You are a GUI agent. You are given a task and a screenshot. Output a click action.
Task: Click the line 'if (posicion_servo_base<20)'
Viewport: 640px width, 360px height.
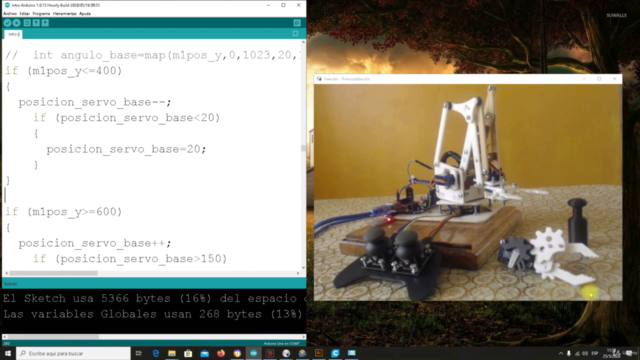[127, 118]
